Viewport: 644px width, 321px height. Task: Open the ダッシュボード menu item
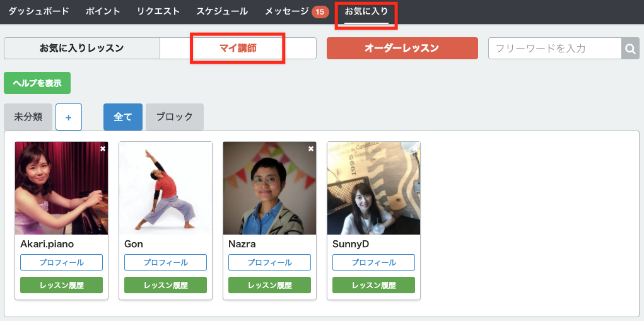point(38,11)
